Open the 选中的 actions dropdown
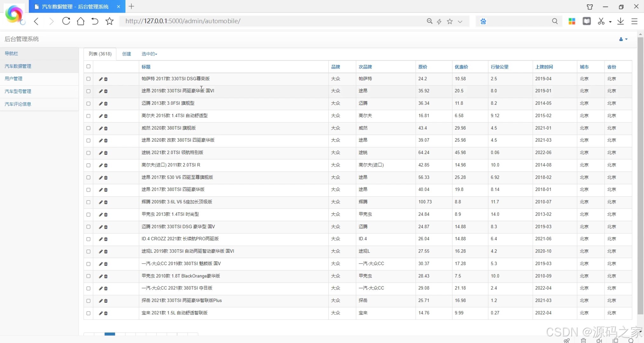The height and width of the screenshot is (343, 644). pos(149,54)
